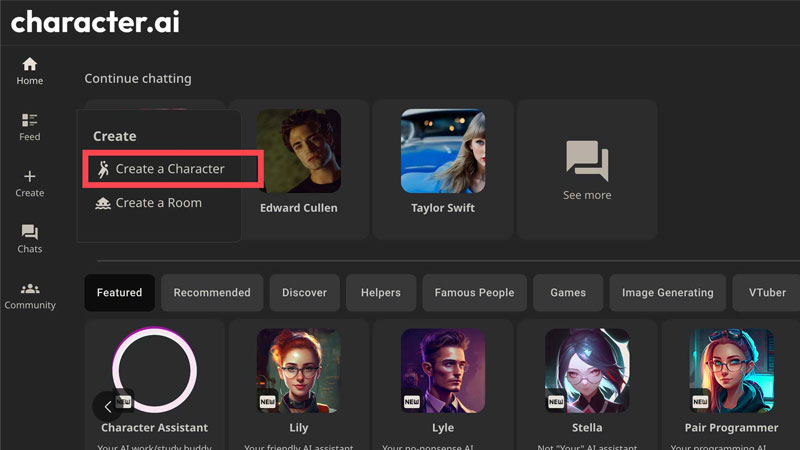Screen dimensions: 800x450
Task: Switch to the Discover tab
Action: point(304,293)
